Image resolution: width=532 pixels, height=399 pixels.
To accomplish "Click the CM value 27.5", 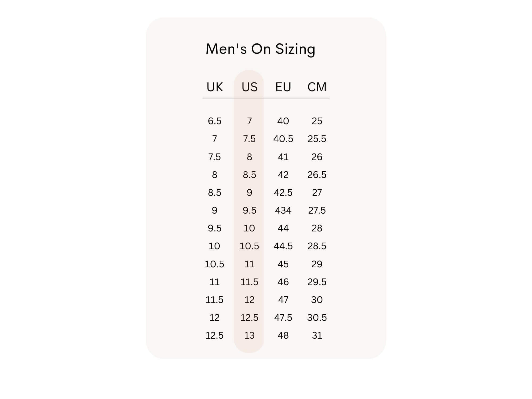I will (317, 210).
